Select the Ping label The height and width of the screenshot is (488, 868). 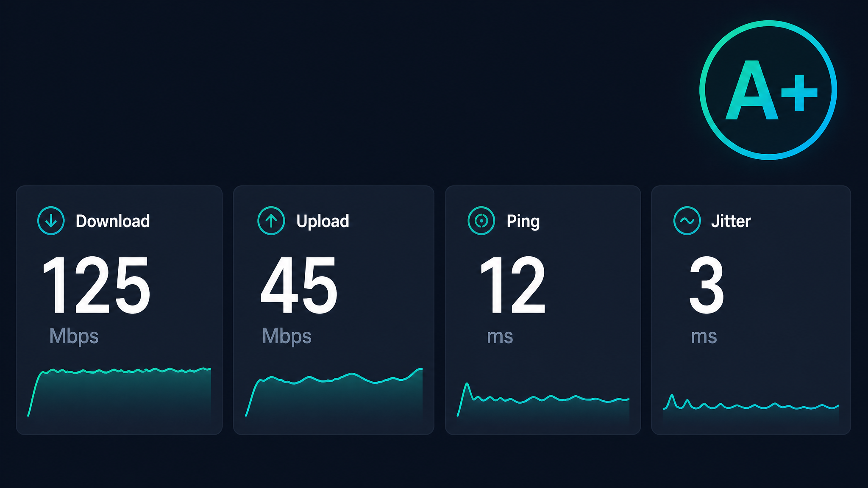(523, 221)
